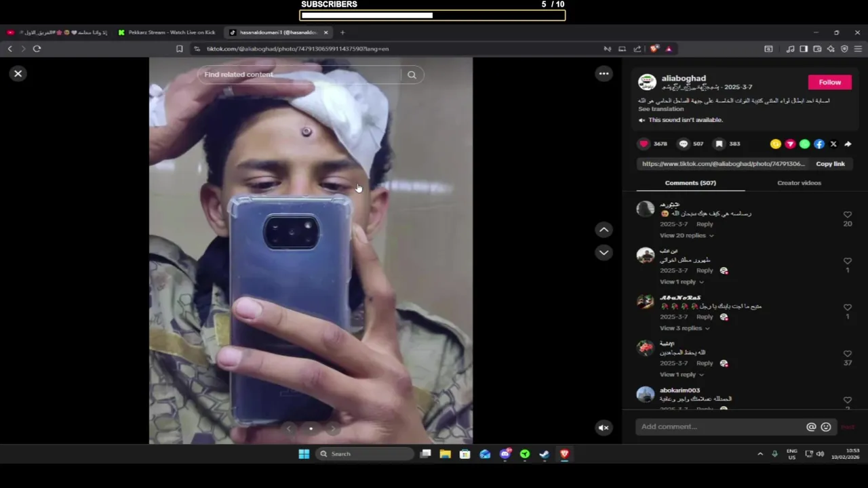The height and width of the screenshot is (488, 868).
Task: Reload the page
Action: [x=37, y=49]
